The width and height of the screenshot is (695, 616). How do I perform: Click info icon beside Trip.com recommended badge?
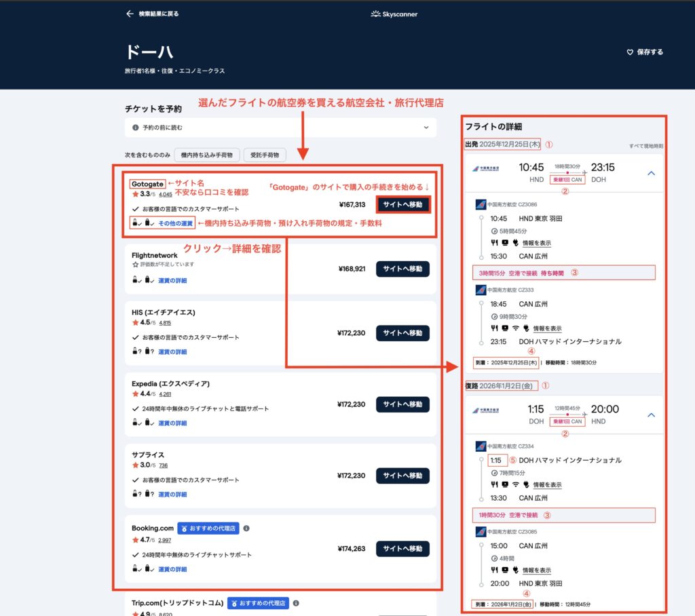(297, 602)
